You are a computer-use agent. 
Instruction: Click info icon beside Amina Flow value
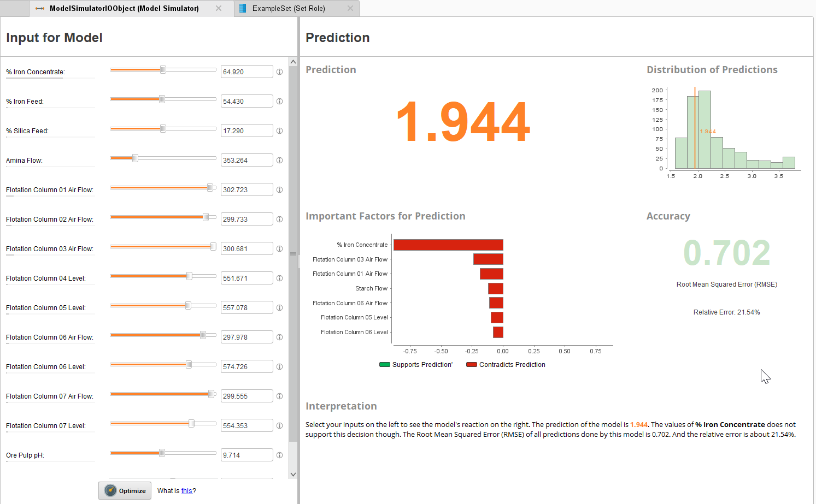tap(279, 161)
